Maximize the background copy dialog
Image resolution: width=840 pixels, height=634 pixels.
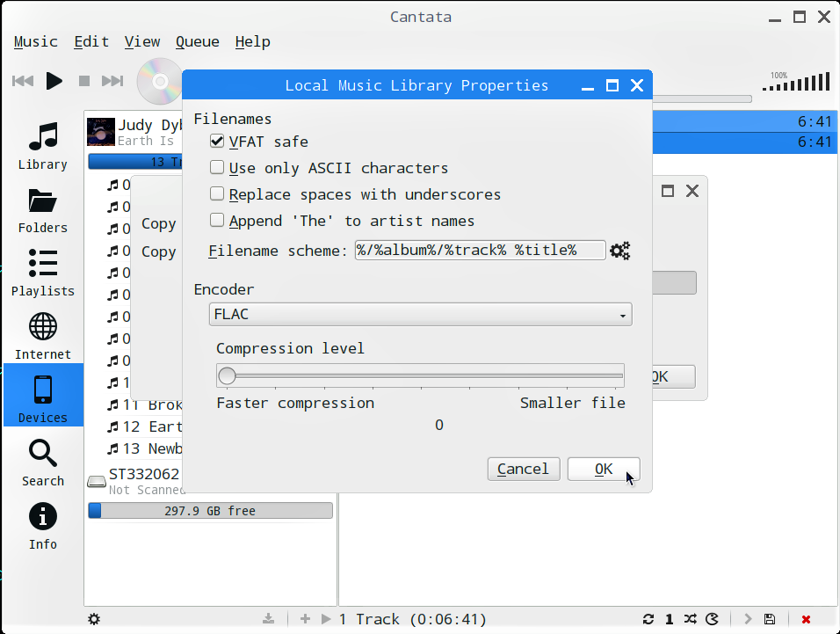tap(668, 191)
